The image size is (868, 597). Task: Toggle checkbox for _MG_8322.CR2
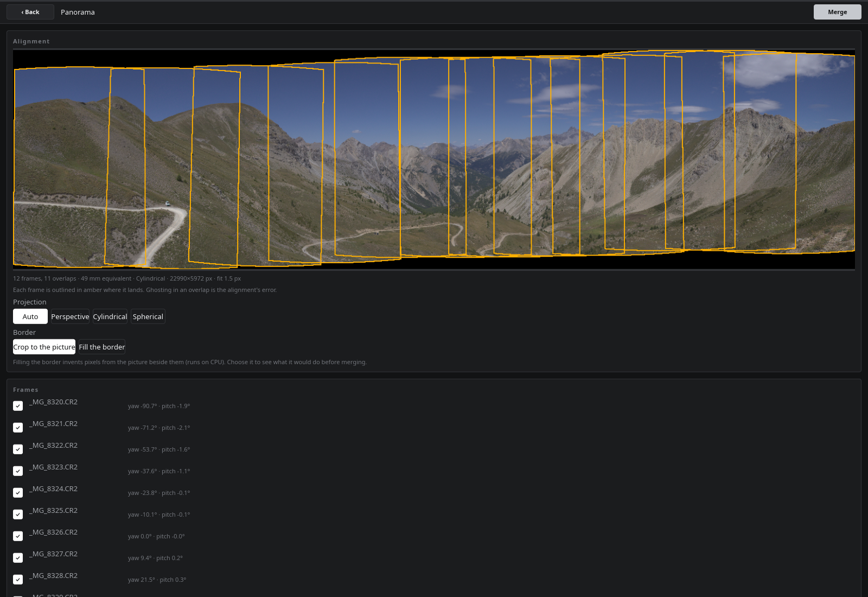click(18, 449)
